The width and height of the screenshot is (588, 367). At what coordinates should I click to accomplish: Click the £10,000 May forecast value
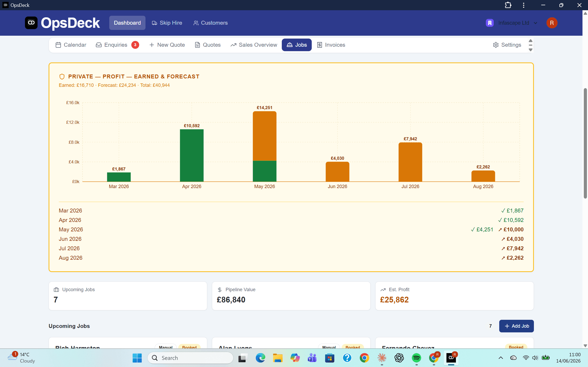pyautogui.click(x=511, y=230)
